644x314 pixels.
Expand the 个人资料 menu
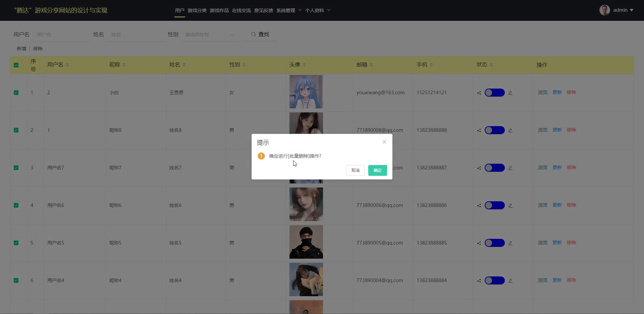(x=318, y=10)
